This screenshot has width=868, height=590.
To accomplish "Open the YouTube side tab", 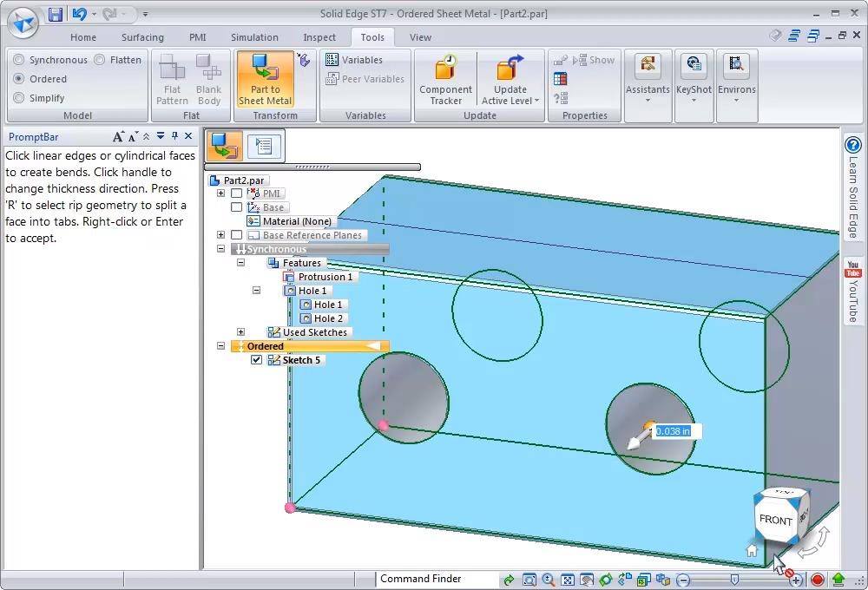I will (x=853, y=292).
